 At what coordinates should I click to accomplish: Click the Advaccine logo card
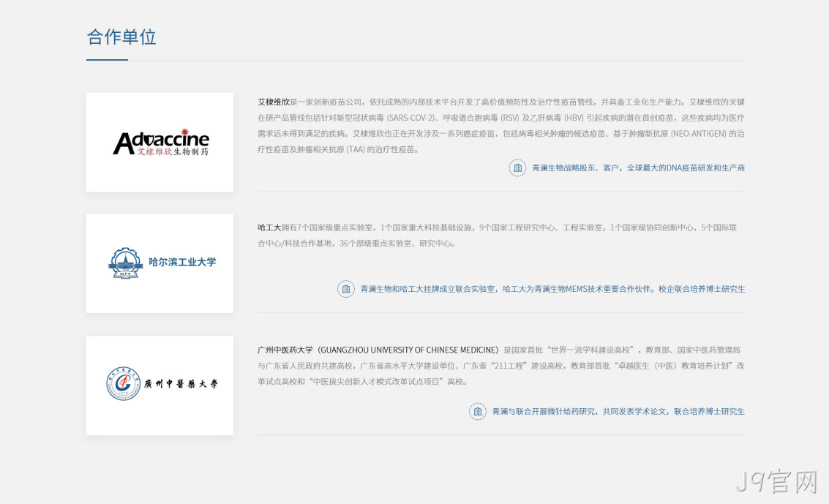click(x=160, y=142)
